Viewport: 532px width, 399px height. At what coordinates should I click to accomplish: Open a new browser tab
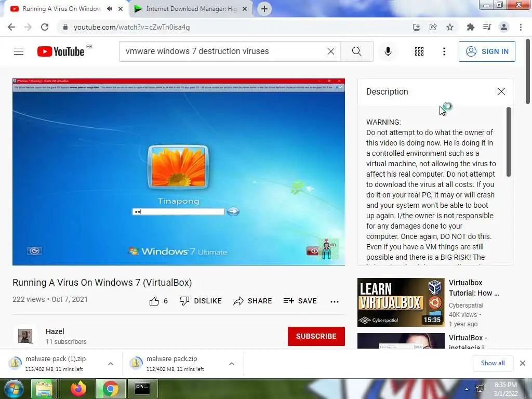264,9
